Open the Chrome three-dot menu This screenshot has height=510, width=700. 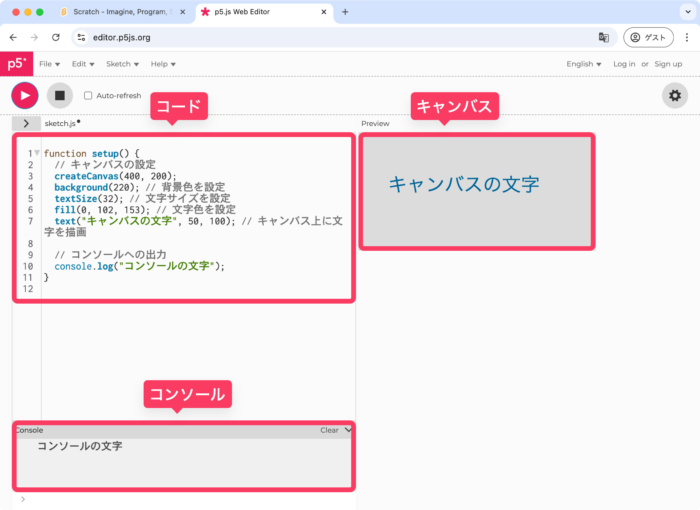click(x=687, y=37)
